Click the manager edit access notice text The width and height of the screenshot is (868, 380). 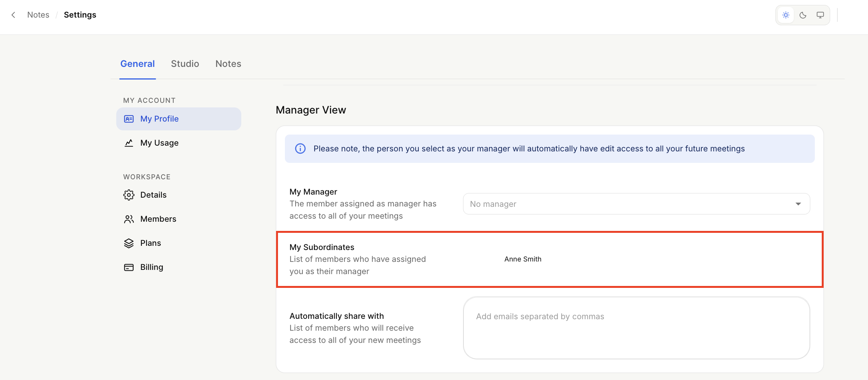529,149
